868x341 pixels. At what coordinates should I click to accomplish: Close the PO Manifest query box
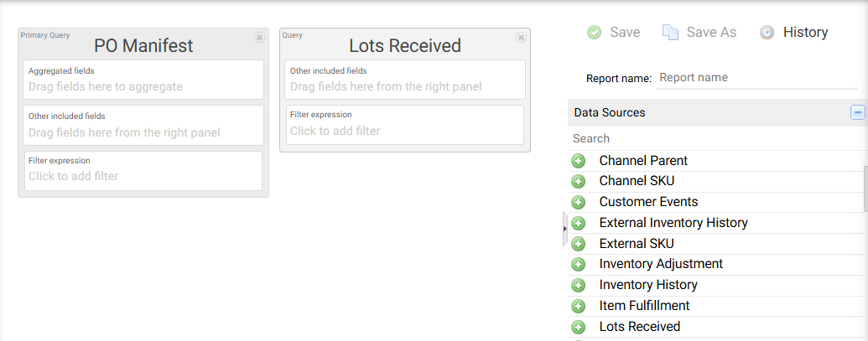click(x=259, y=38)
